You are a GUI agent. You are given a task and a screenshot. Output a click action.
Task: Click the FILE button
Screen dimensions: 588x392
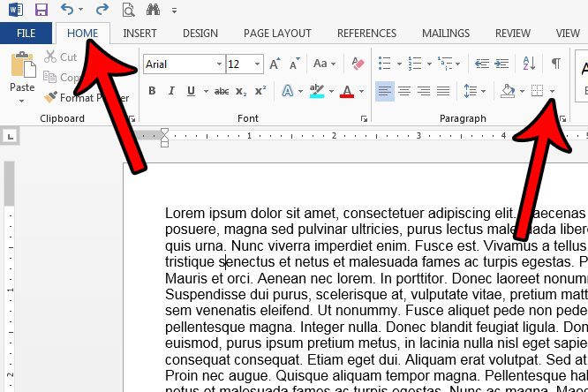[26, 34]
